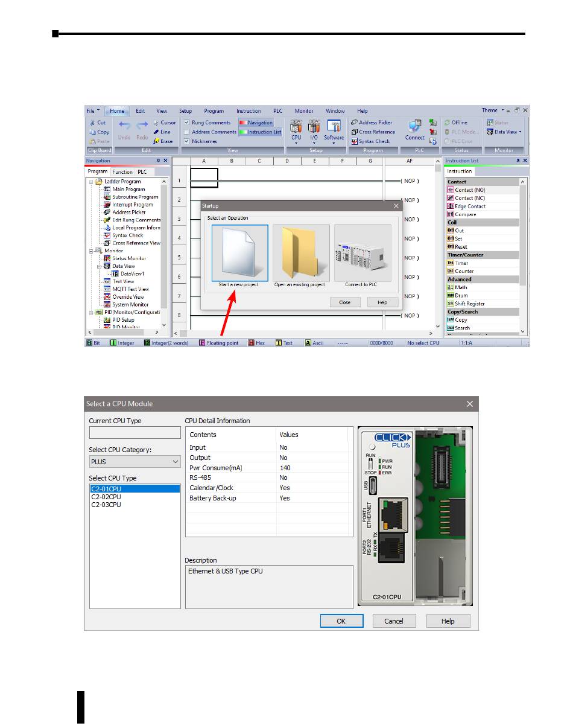Collapse the Ladder Program tree node

(x=91, y=181)
